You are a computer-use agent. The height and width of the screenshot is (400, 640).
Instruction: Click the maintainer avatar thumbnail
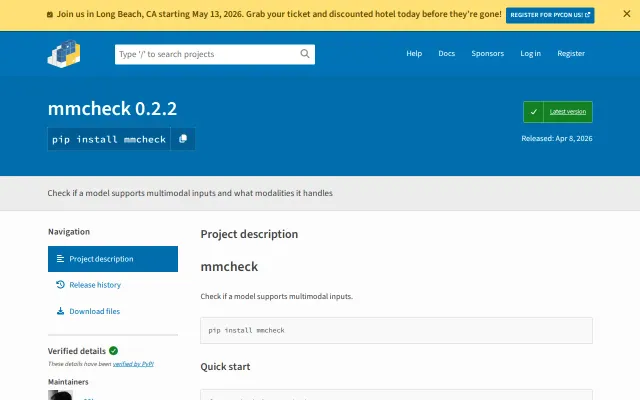60,395
